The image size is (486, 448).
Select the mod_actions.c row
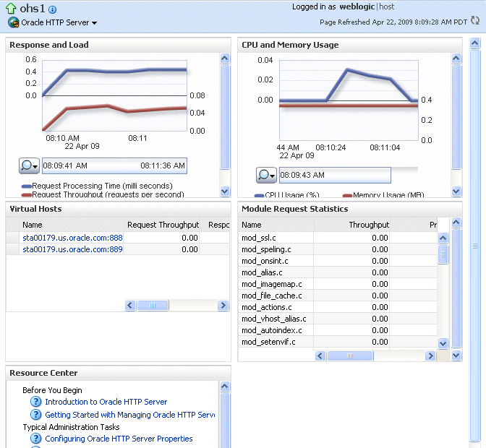[x=338, y=307]
